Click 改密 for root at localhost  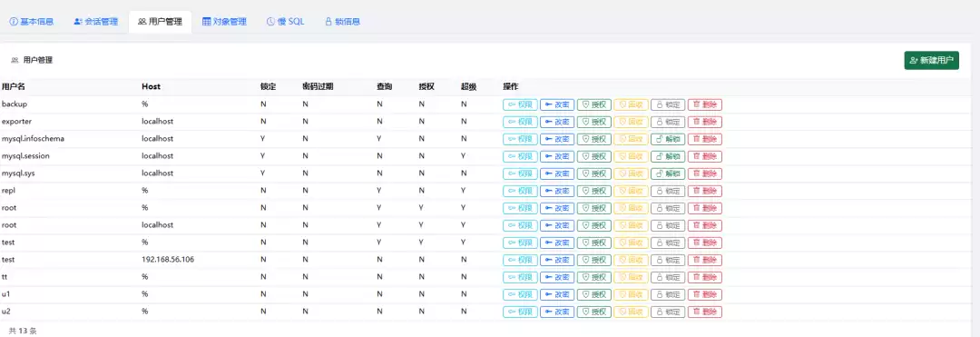[557, 225]
